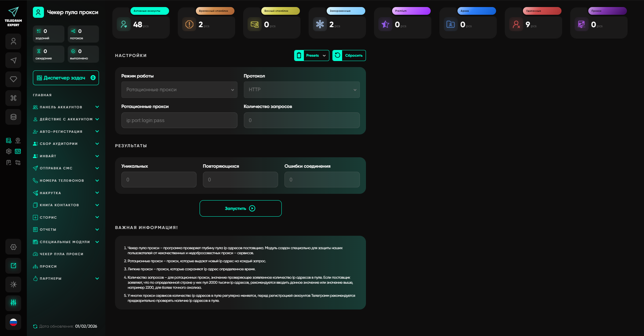
Task: Expand the Протокол dropdown showing HTTP
Action: 301,90
